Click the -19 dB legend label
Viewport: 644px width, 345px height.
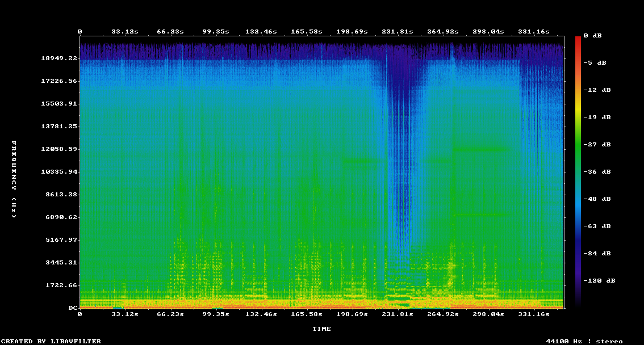pos(599,117)
